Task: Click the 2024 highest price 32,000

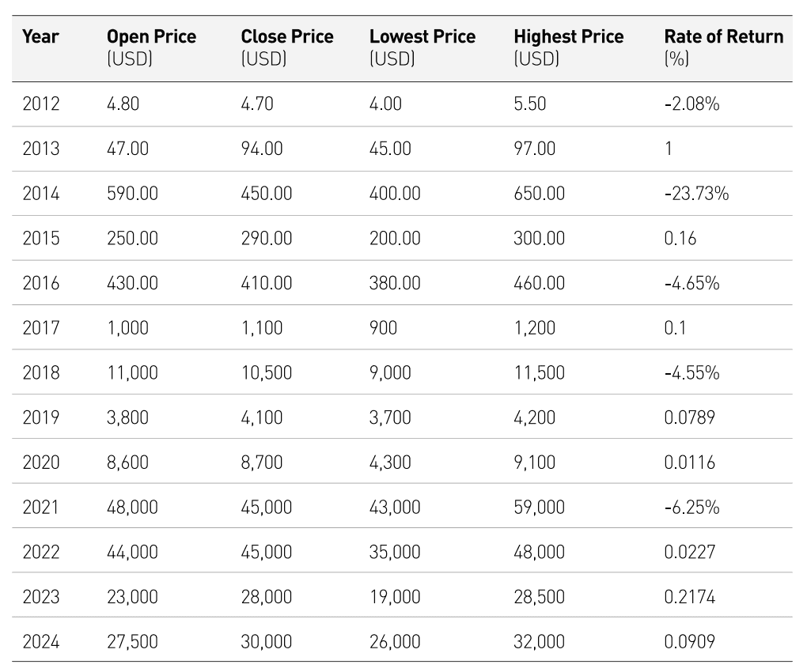Action: [x=539, y=641]
